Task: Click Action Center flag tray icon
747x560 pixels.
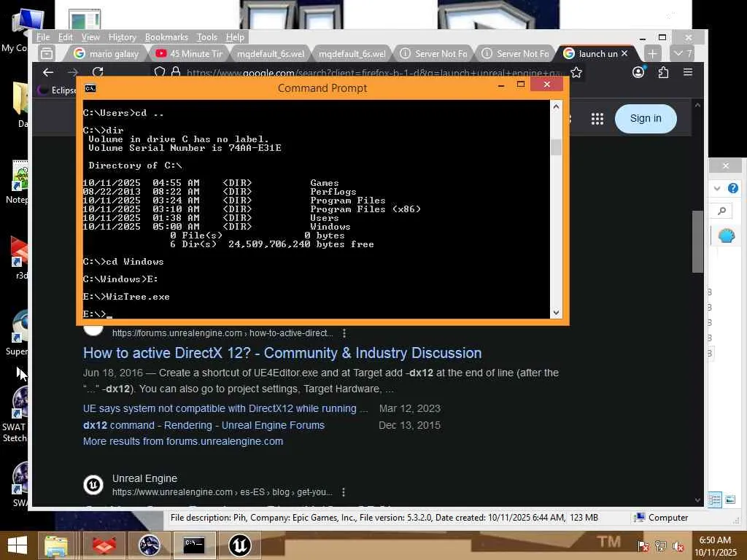Action: click(643, 546)
